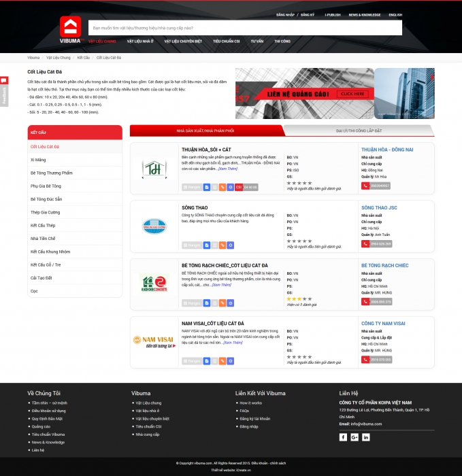Click Xem Thêm link in Nam Visai description

click(x=233, y=343)
